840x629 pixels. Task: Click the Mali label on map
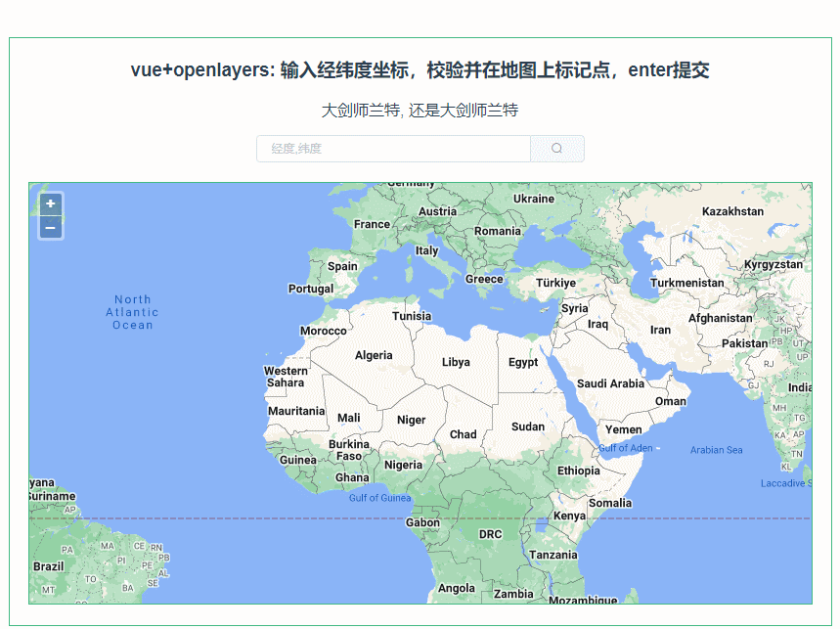[348, 418]
